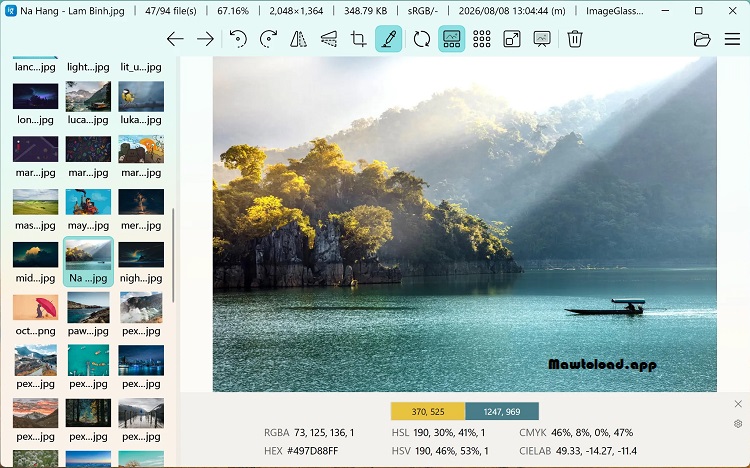Click the ImageGlass app icon in title bar

[11, 11]
